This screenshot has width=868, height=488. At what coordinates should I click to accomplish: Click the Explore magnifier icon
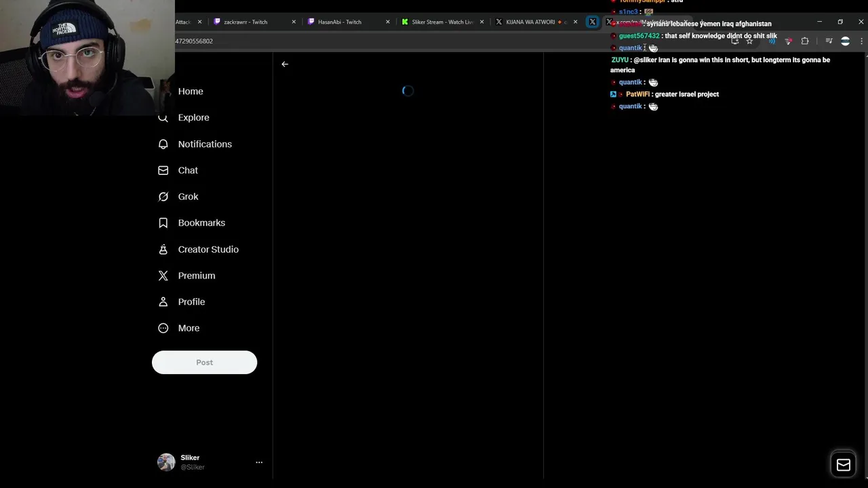click(x=163, y=118)
